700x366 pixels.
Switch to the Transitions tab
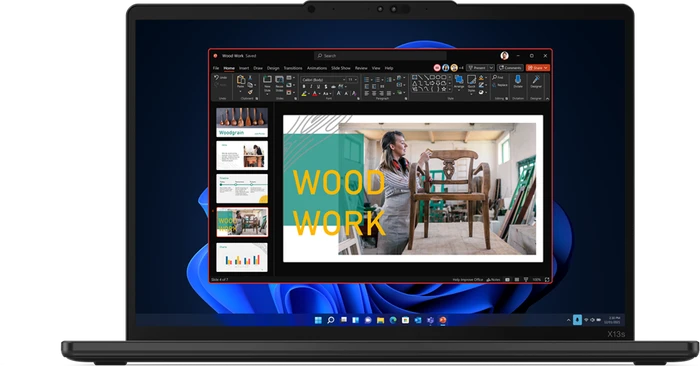pos(293,68)
